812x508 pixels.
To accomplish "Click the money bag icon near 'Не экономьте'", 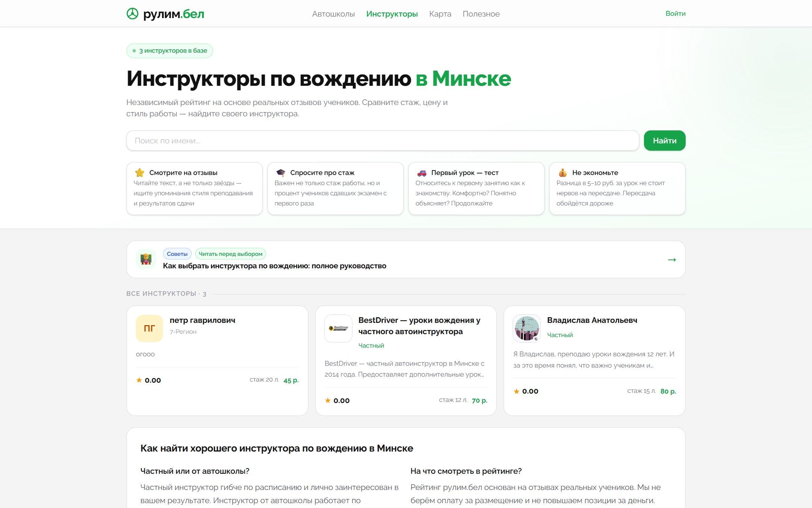I will 563,173.
